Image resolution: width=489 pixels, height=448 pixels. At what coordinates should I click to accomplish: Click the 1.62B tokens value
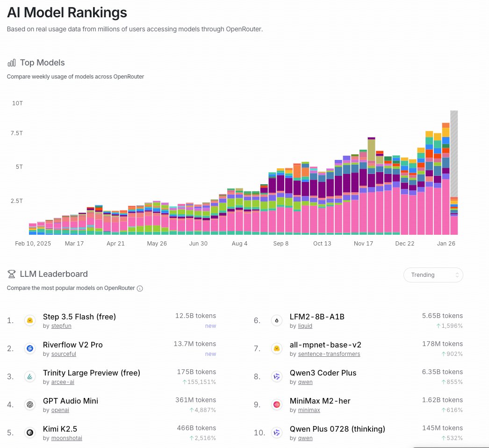coord(442,400)
